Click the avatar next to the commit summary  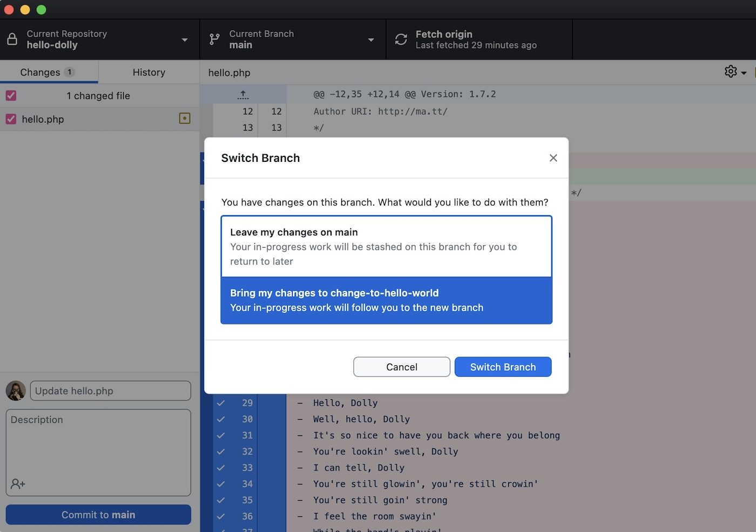(x=16, y=390)
